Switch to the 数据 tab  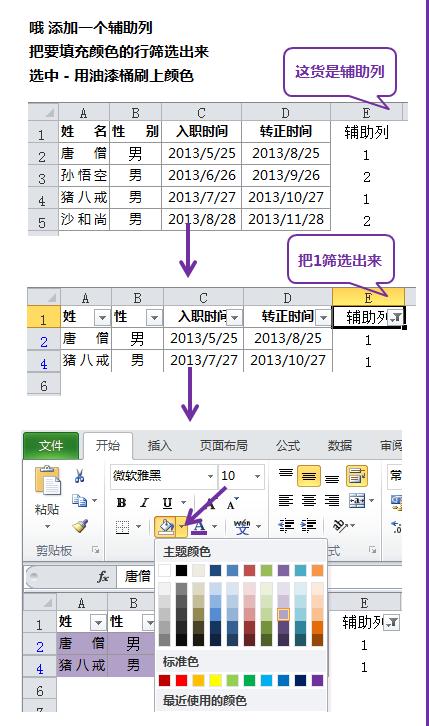(340, 445)
